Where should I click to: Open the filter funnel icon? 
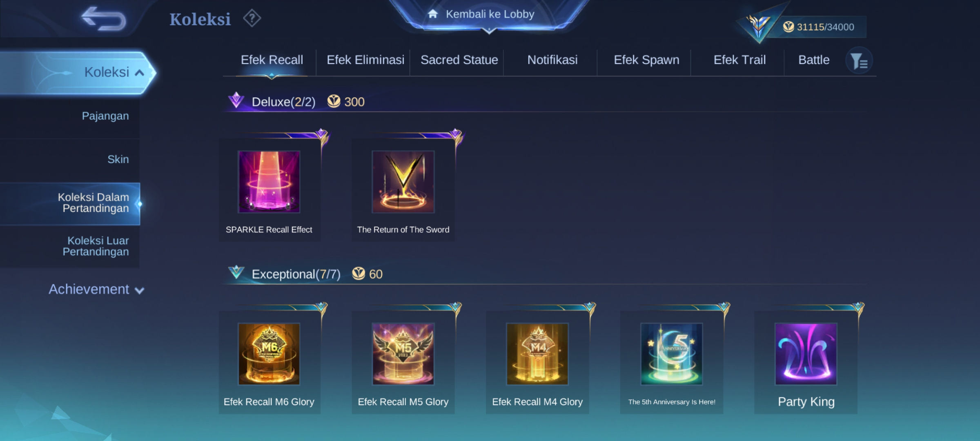click(859, 61)
